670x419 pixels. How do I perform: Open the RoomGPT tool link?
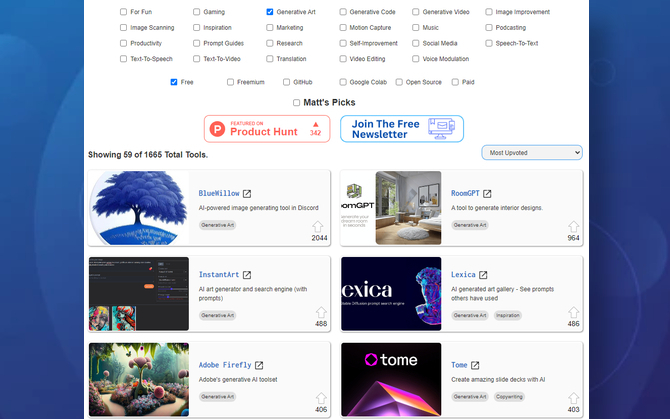point(465,193)
